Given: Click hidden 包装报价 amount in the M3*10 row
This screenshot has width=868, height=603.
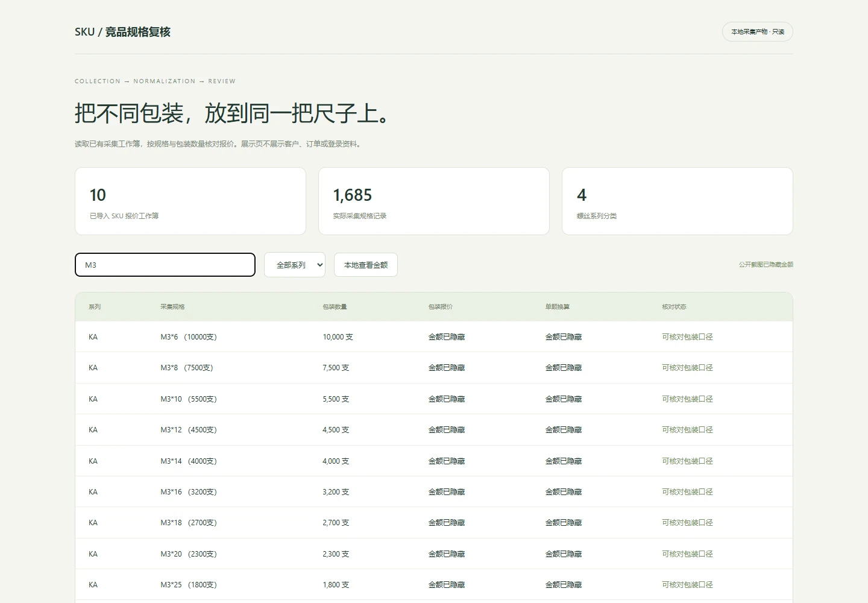Looking at the screenshot, I should point(447,399).
